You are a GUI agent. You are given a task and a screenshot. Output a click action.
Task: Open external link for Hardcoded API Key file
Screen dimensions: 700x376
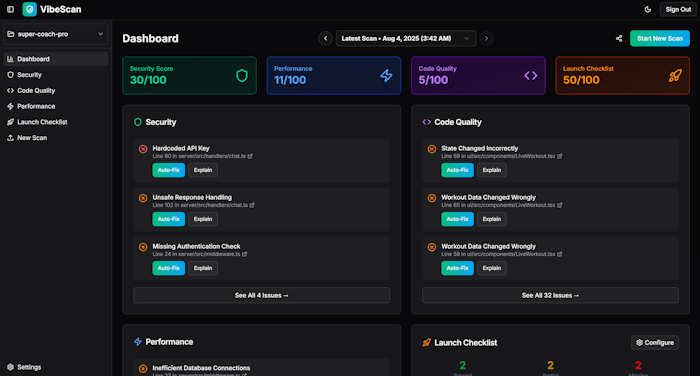pos(250,156)
